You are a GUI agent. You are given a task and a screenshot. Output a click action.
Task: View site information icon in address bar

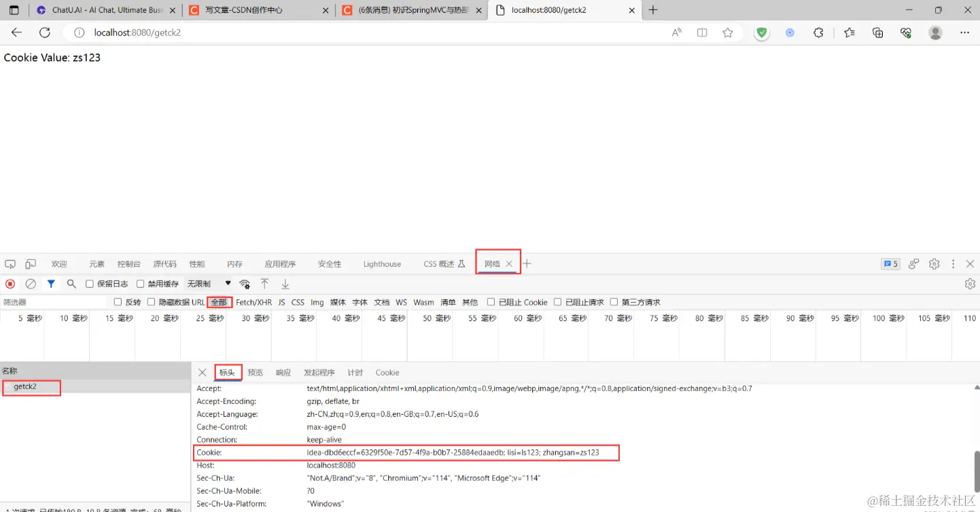point(79,33)
